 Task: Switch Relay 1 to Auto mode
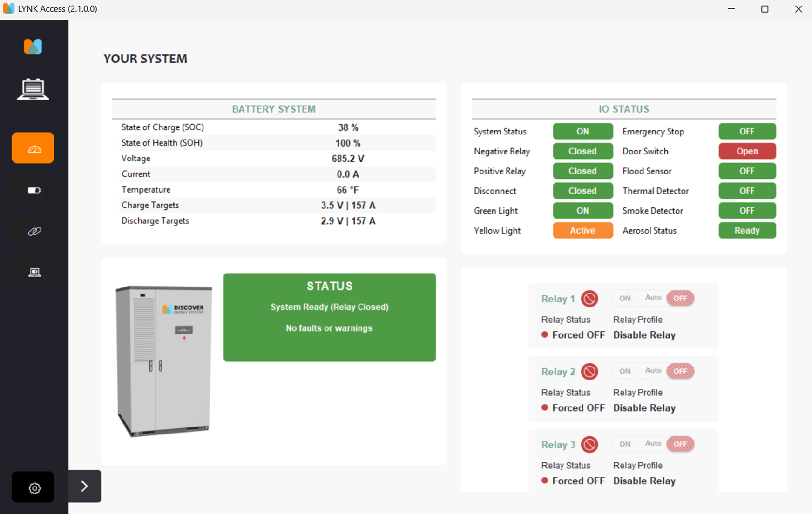click(x=653, y=298)
